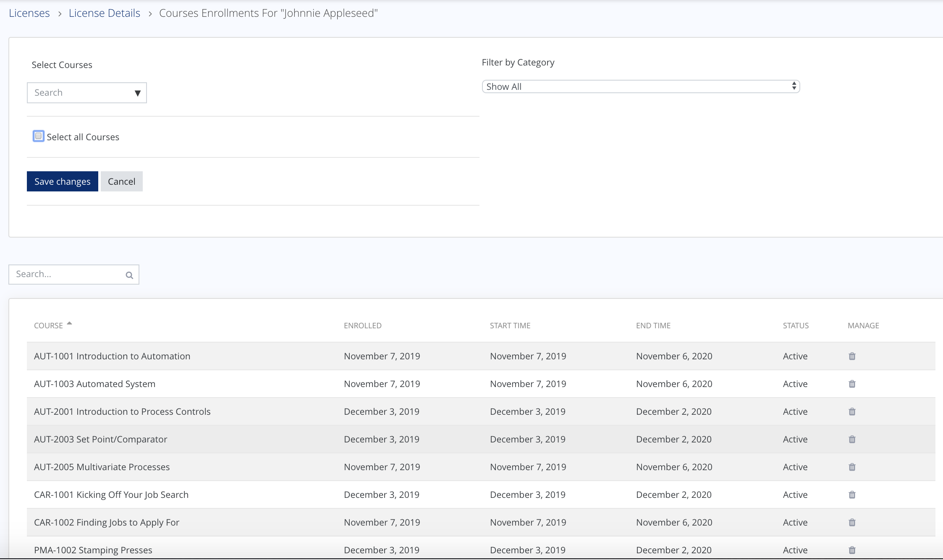Screen dimensions: 943x560
Task: Sort by End Time column header
Action: click(653, 325)
